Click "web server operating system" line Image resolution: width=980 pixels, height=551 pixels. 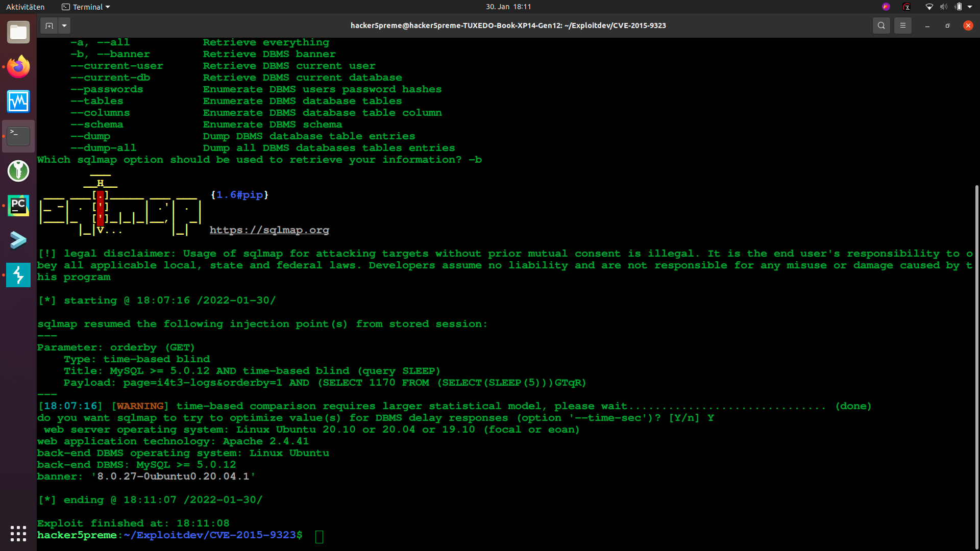pyautogui.click(x=312, y=430)
